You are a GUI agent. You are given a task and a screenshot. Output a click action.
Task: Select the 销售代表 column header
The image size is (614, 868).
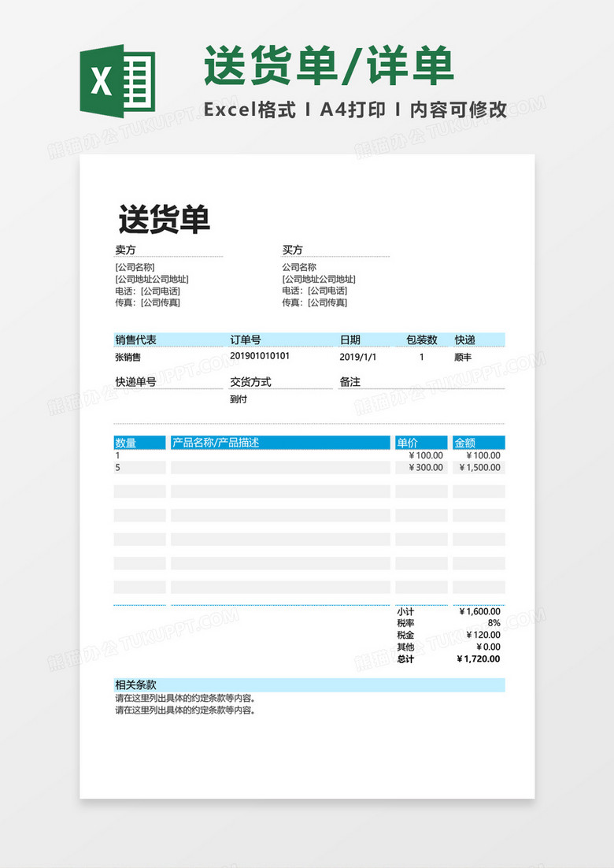(x=136, y=339)
